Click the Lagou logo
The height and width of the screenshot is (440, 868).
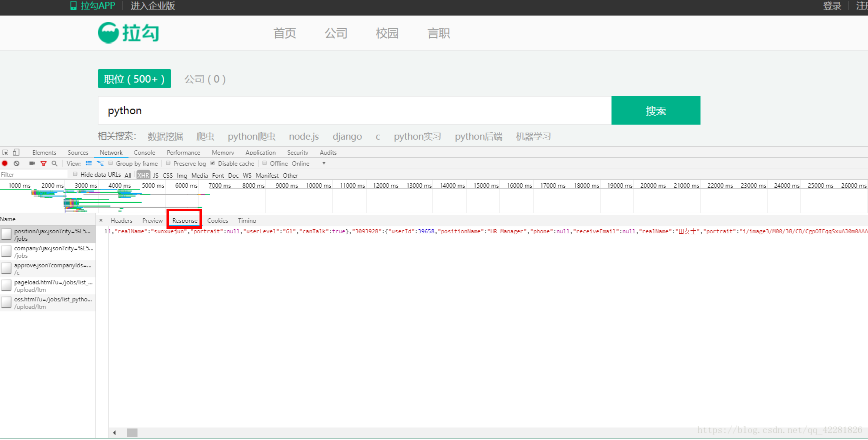(x=128, y=33)
